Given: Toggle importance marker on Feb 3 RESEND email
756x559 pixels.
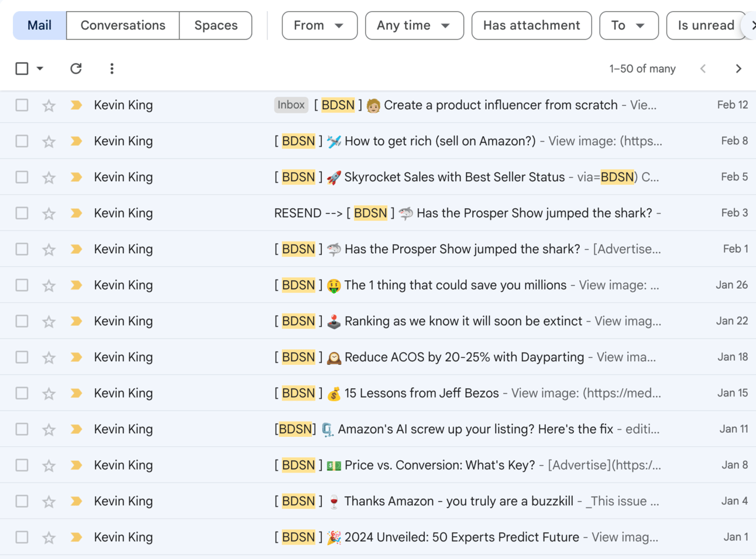Looking at the screenshot, I should coord(76,213).
